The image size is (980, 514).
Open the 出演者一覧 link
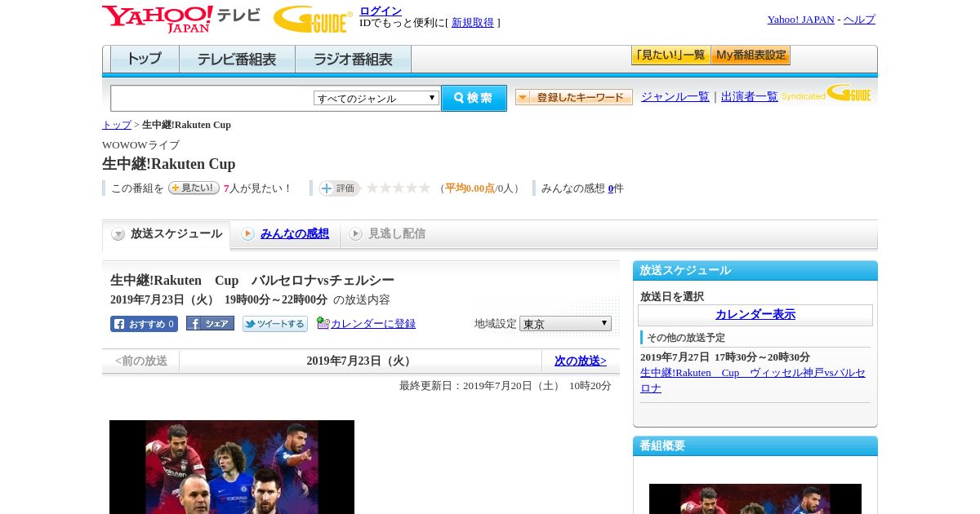tap(750, 97)
